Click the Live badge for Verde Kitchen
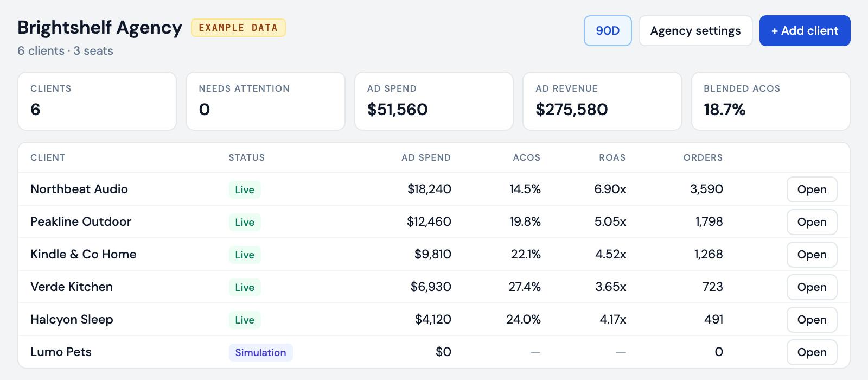Image resolution: width=868 pixels, height=380 pixels. [x=245, y=287]
